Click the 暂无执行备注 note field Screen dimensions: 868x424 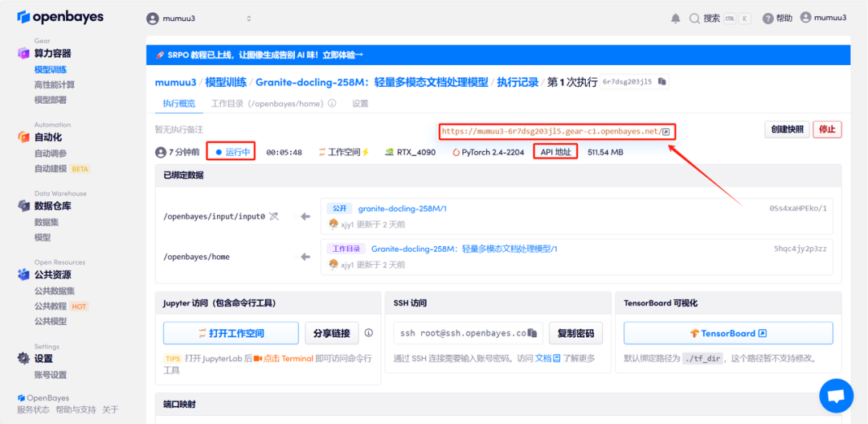pyautogui.click(x=178, y=130)
